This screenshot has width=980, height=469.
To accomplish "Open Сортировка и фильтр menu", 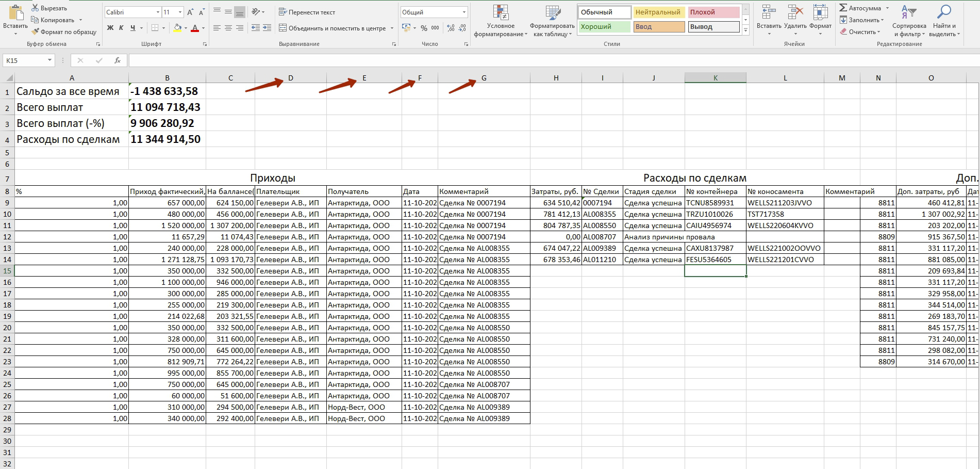I will 909,21.
